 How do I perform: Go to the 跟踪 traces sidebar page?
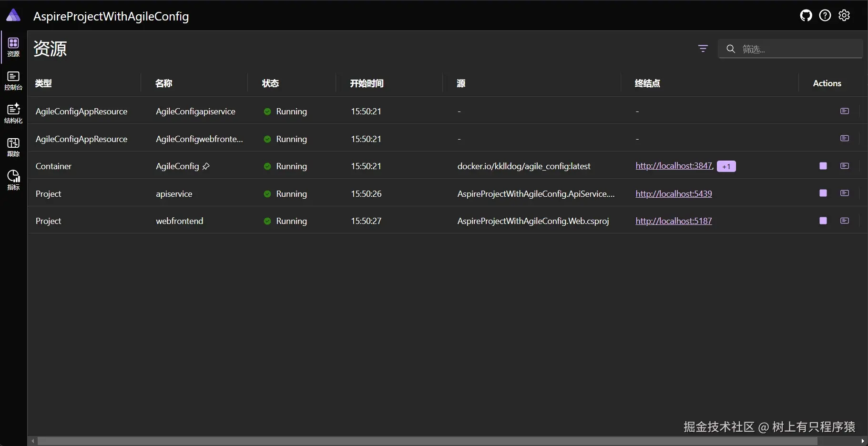click(x=13, y=147)
